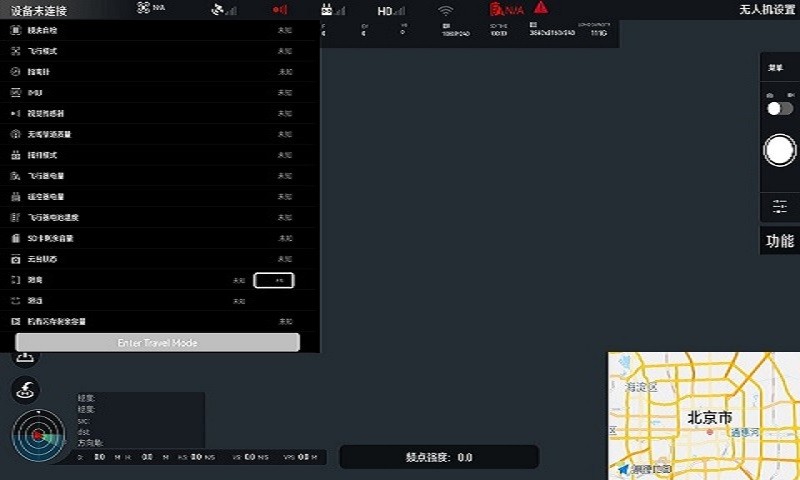Click the 飞行器电量 battery row icon

pyautogui.click(x=16, y=176)
